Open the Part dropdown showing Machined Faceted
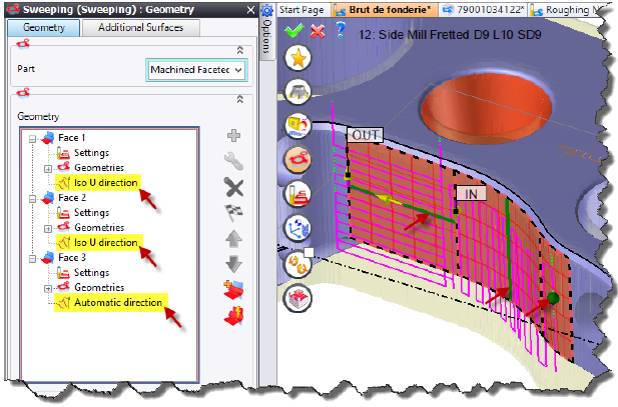 [x=196, y=70]
